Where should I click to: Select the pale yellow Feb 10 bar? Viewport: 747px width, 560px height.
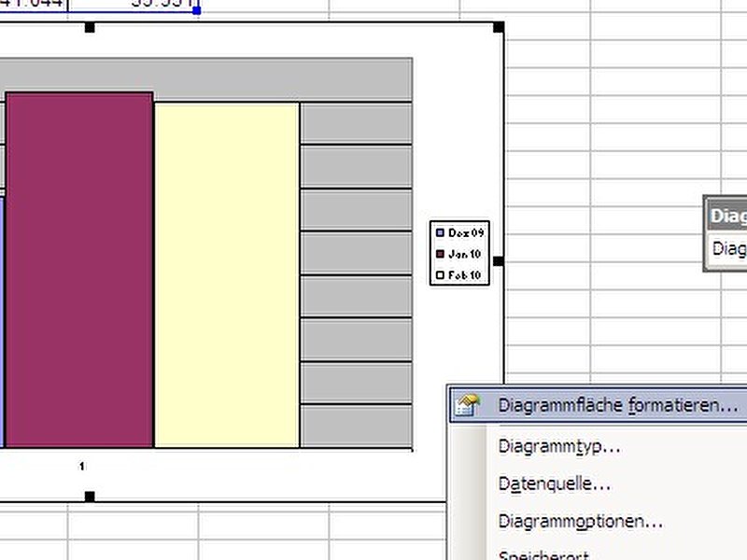(227, 275)
